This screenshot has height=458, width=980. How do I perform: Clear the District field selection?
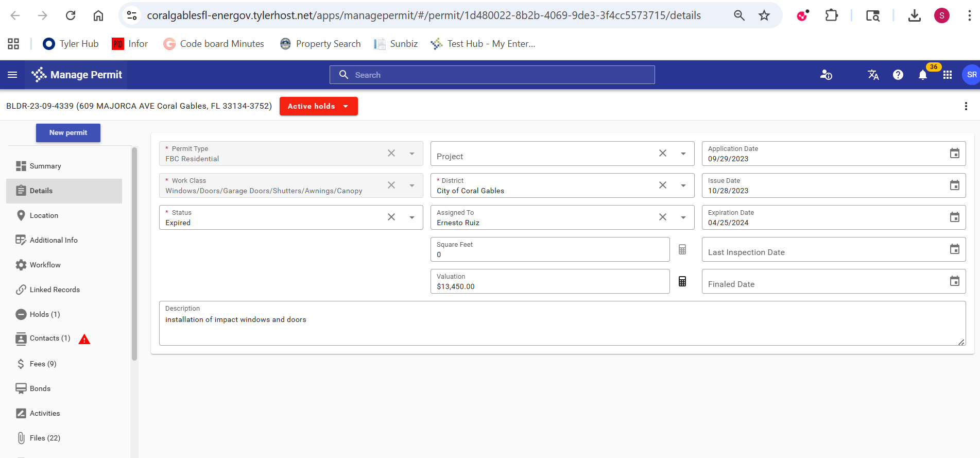[662, 185]
